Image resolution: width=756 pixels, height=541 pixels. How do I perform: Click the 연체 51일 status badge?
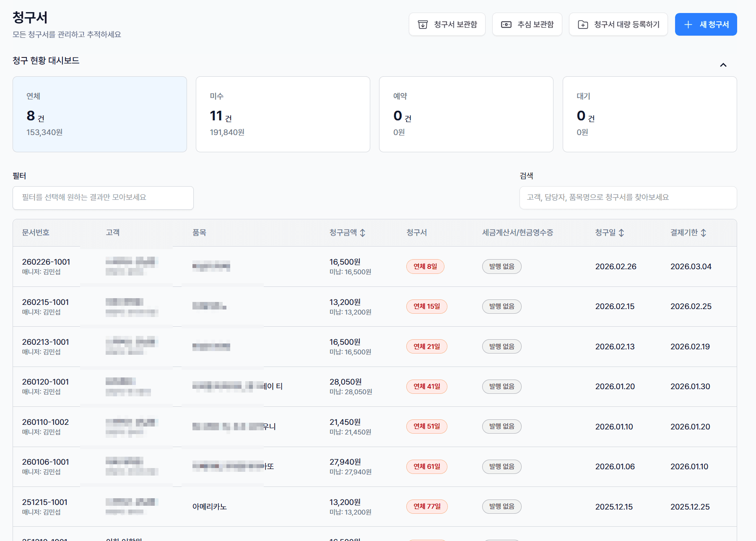pos(427,427)
